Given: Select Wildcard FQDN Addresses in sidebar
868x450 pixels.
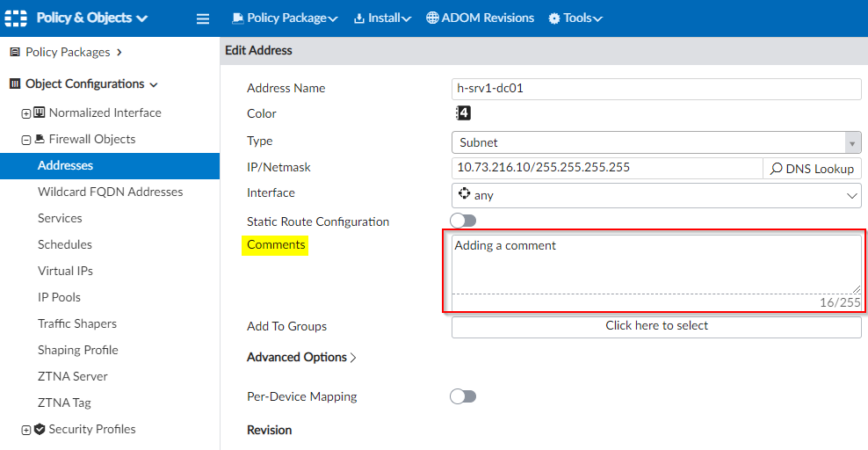Looking at the screenshot, I should coord(110,192).
